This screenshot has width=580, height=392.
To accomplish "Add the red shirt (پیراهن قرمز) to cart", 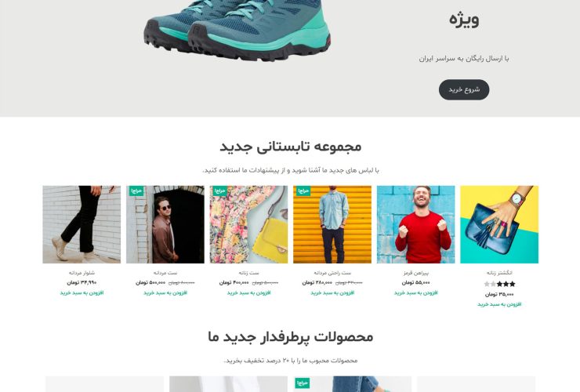I will pyautogui.click(x=415, y=292).
